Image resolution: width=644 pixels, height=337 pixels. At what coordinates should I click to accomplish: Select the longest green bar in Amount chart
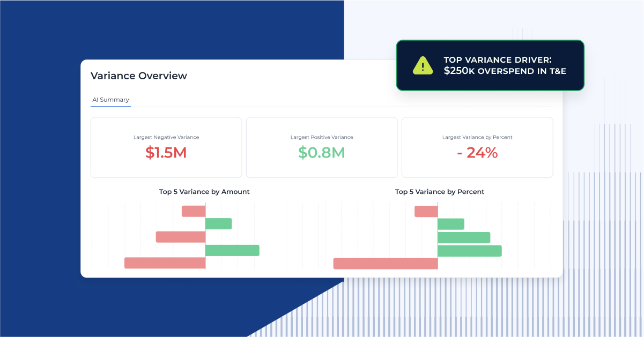tap(232, 250)
